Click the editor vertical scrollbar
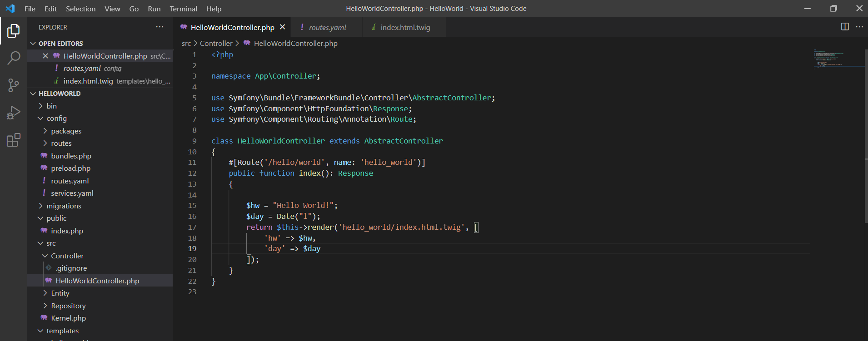Viewport: 868px width, 341px height. point(866,136)
